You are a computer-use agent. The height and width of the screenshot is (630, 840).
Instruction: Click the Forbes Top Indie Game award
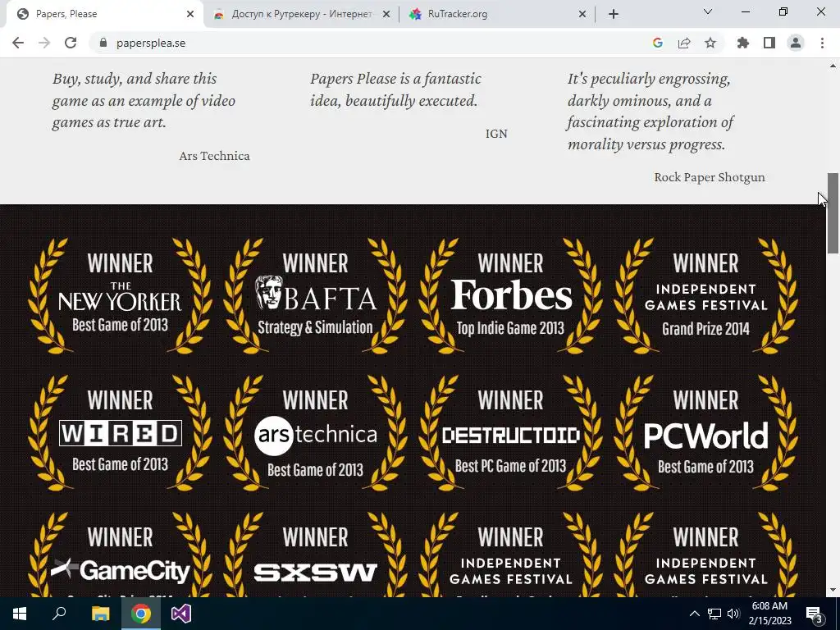click(510, 295)
